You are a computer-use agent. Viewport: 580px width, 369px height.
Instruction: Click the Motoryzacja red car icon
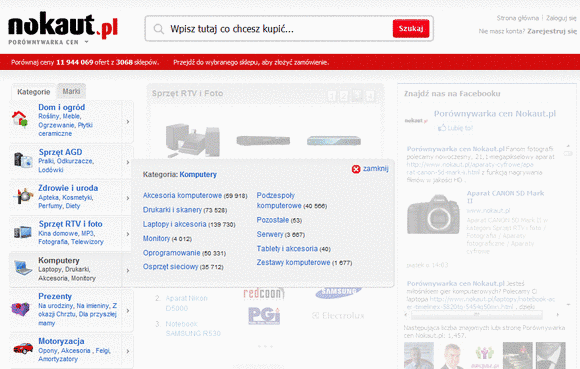coord(23,348)
